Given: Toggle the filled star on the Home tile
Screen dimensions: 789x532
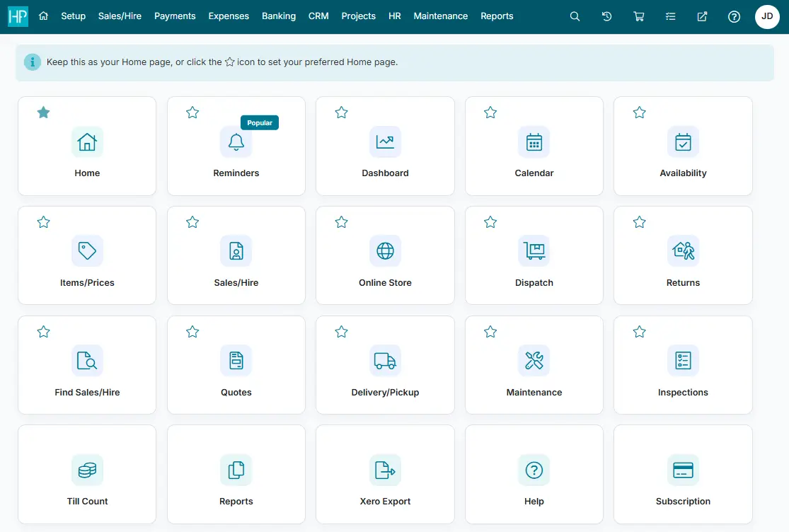Looking at the screenshot, I should pyautogui.click(x=43, y=112).
